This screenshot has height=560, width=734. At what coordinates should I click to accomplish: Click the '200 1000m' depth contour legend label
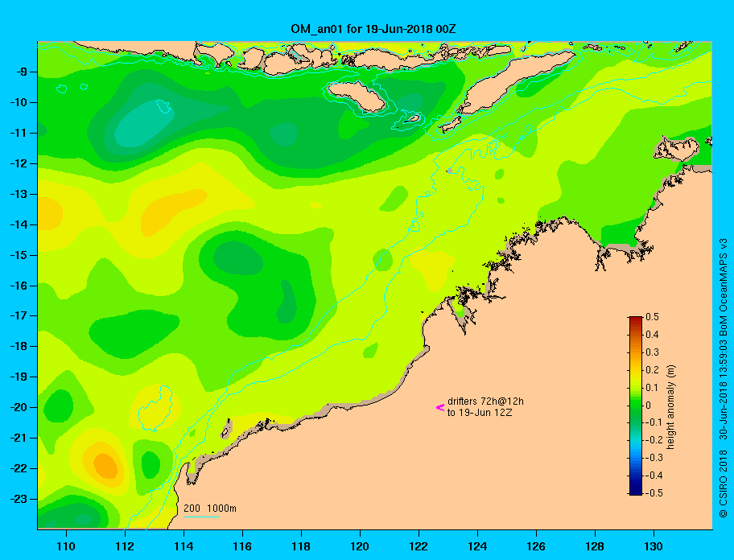210,509
